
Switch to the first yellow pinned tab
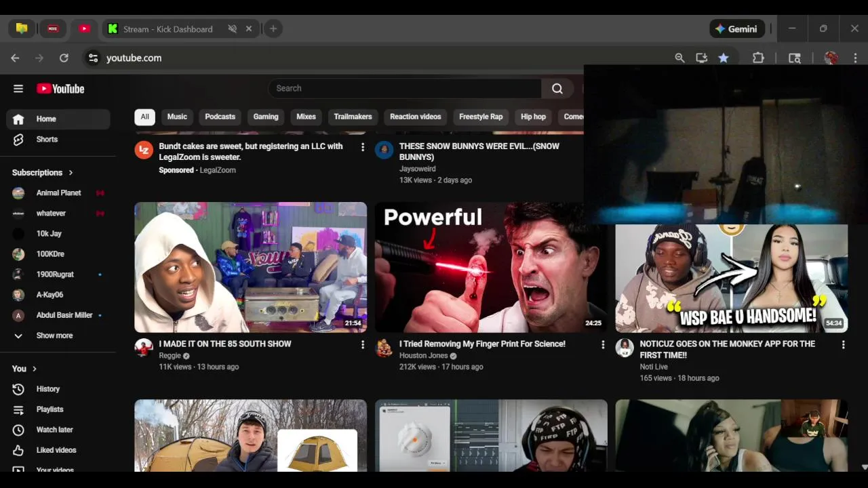pyautogui.click(x=22, y=29)
